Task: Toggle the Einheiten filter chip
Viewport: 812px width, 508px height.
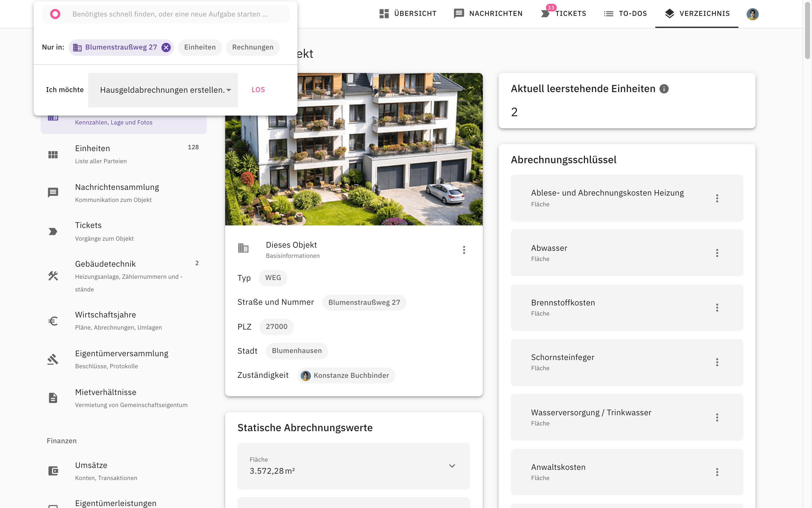Action: coord(200,47)
